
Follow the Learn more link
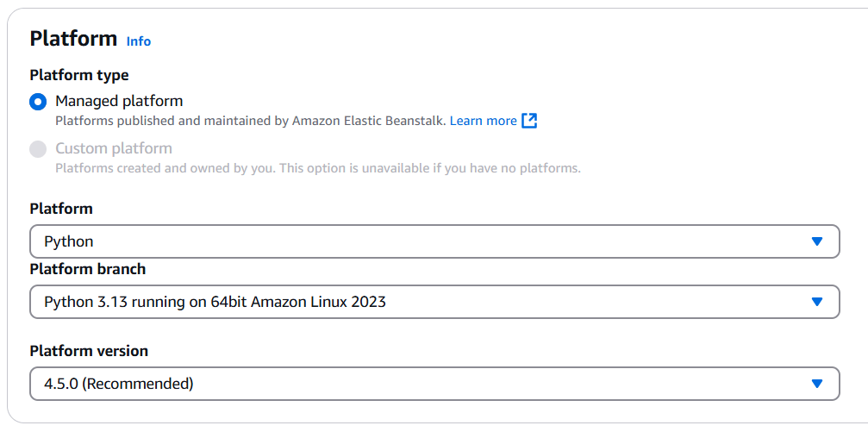tap(483, 121)
